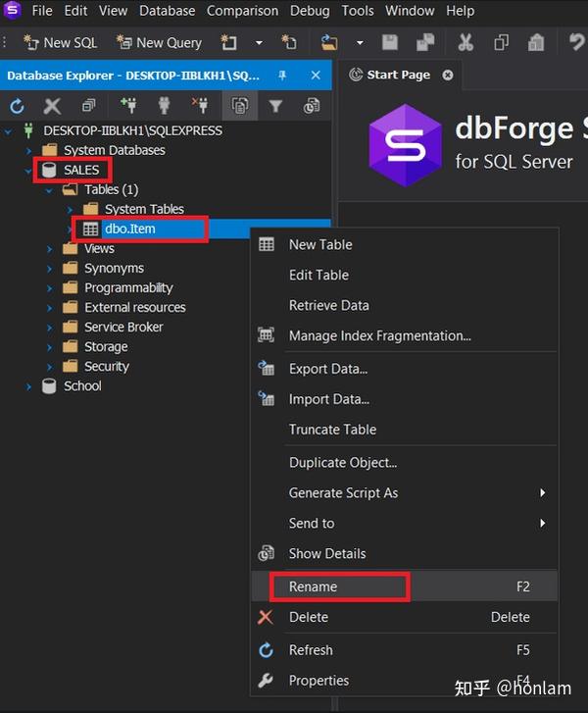
Task: Click the Cut scissors icon
Action: tap(465, 43)
